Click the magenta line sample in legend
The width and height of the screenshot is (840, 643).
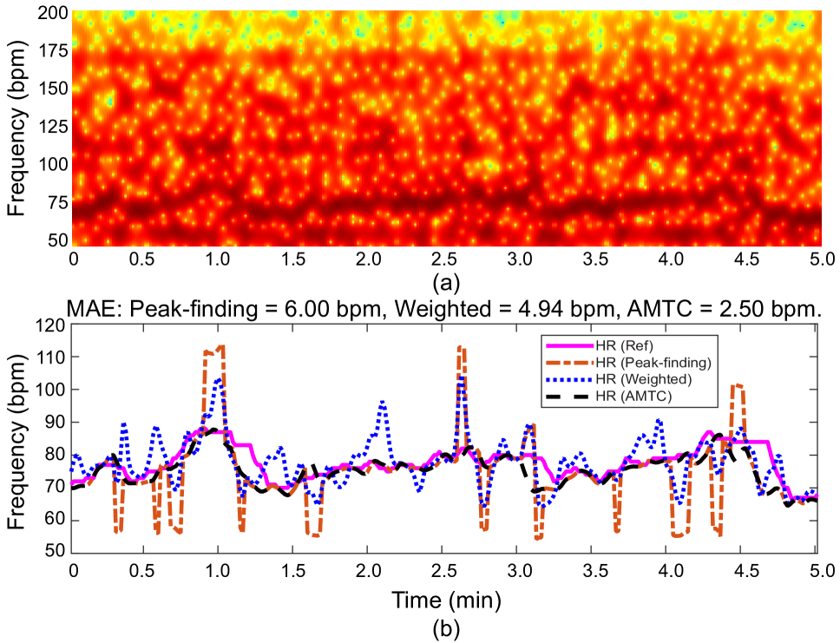568,345
